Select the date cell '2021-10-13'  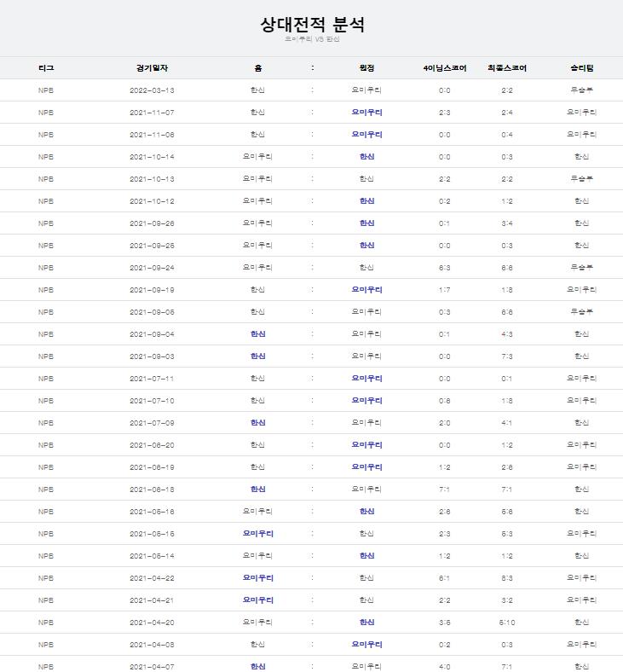coord(152,179)
